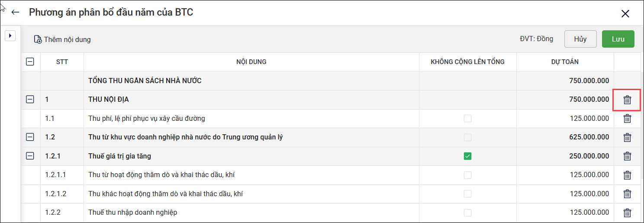Delete the THU NỘI ĐỊA row
The height and width of the screenshot is (223, 644).
point(627,100)
